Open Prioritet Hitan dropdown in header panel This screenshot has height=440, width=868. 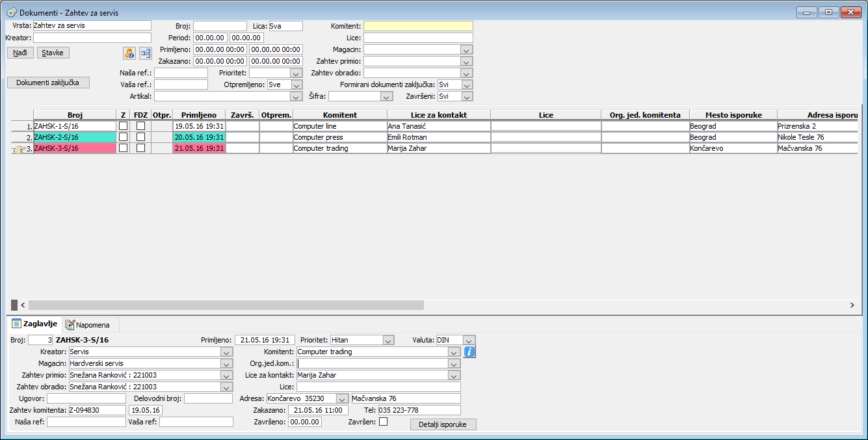click(x=388, y=340)
